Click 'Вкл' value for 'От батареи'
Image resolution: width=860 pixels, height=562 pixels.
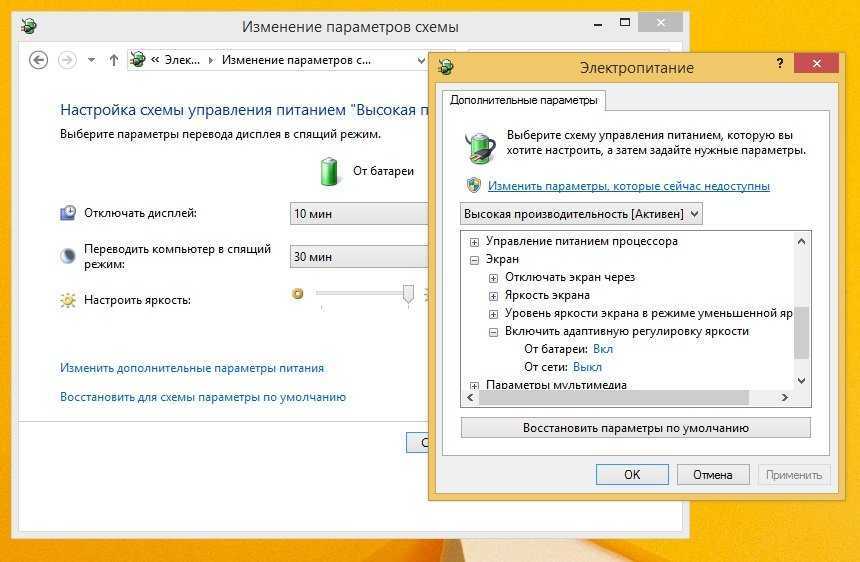click(603, 349)
